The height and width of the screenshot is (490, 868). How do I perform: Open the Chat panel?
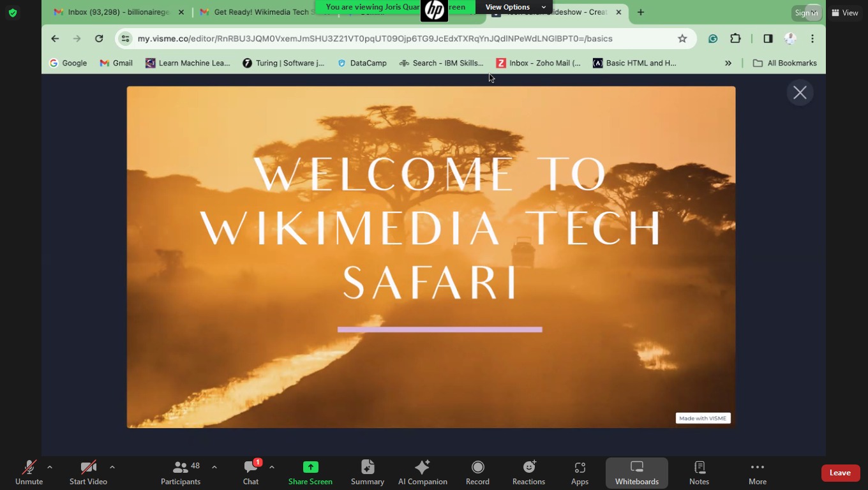(251, 473)
